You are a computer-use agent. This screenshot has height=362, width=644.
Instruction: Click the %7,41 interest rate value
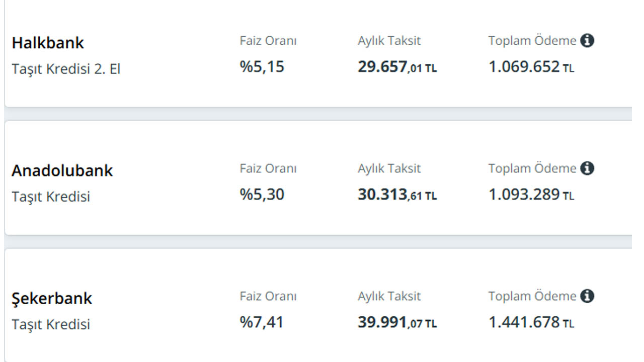coord(262,322)
